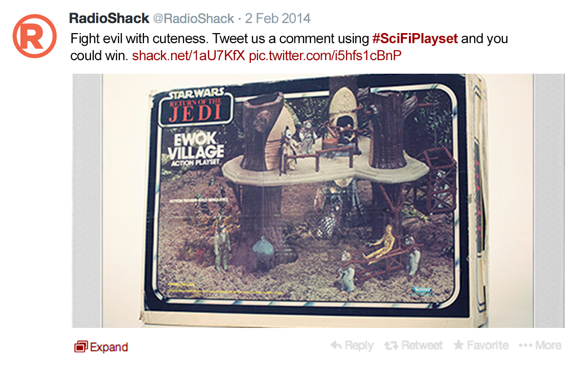Click the Reply text label
The width and height of the screenshot is (588, 365).
pos(359,345)
